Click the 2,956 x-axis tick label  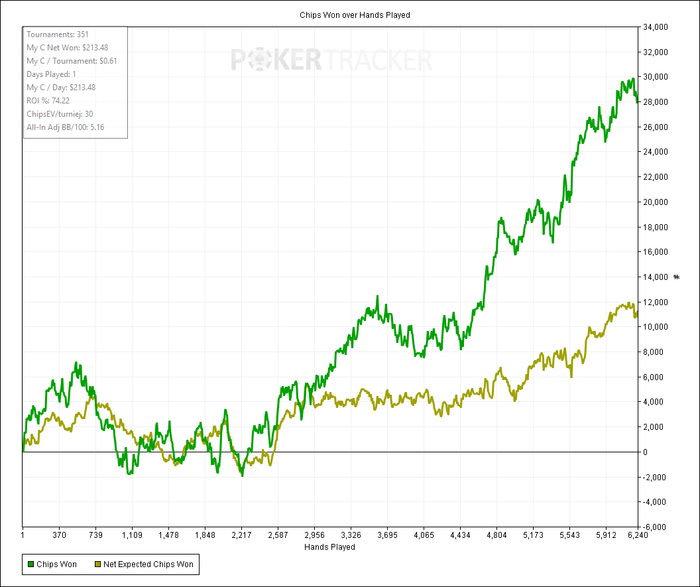click(314, 535)
